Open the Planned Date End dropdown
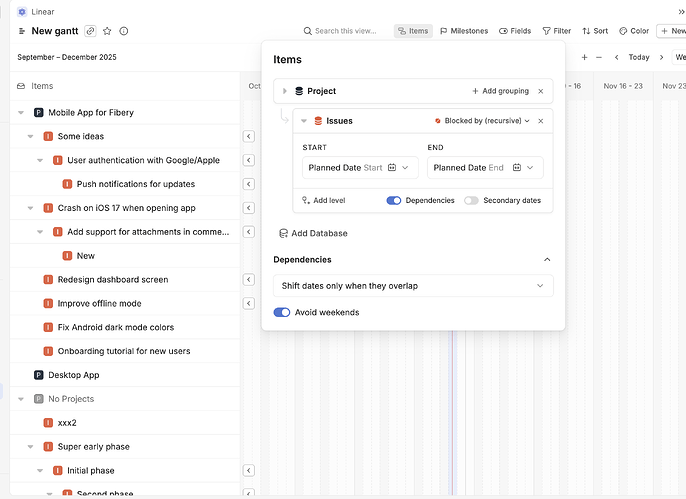686x499 pixels. coord(485,167)
